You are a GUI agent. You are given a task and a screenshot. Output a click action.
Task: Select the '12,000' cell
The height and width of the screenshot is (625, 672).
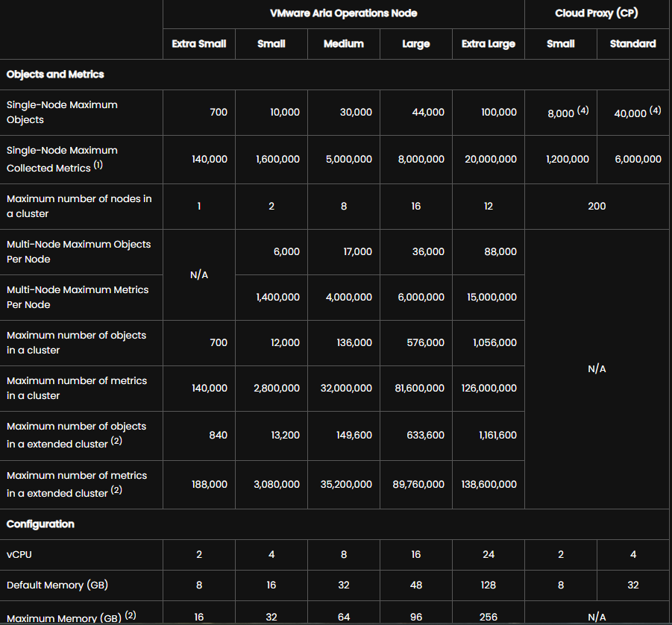[285, 342]
